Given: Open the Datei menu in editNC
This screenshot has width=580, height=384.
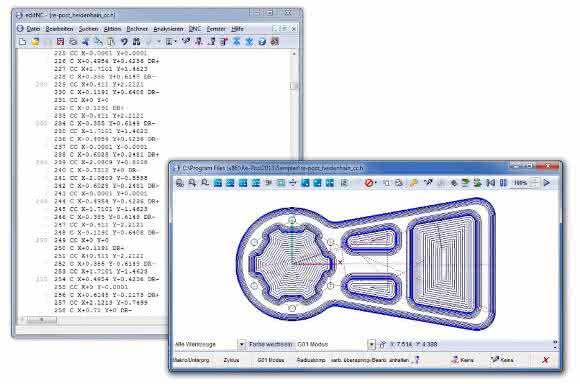Looking at the screenshot, I should point(33,29).
